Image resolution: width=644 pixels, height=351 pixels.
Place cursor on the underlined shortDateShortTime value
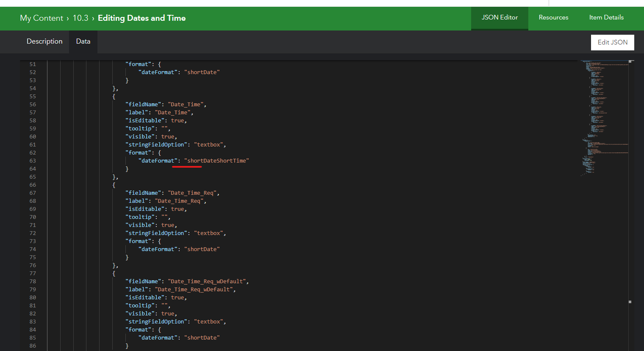(x=217, y=160)
